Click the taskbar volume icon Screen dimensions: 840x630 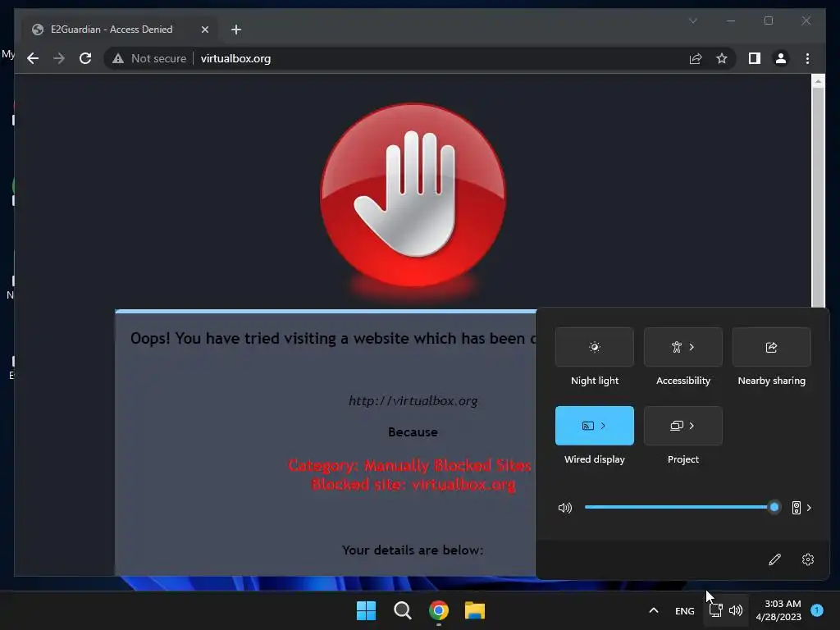click(736, 610)
